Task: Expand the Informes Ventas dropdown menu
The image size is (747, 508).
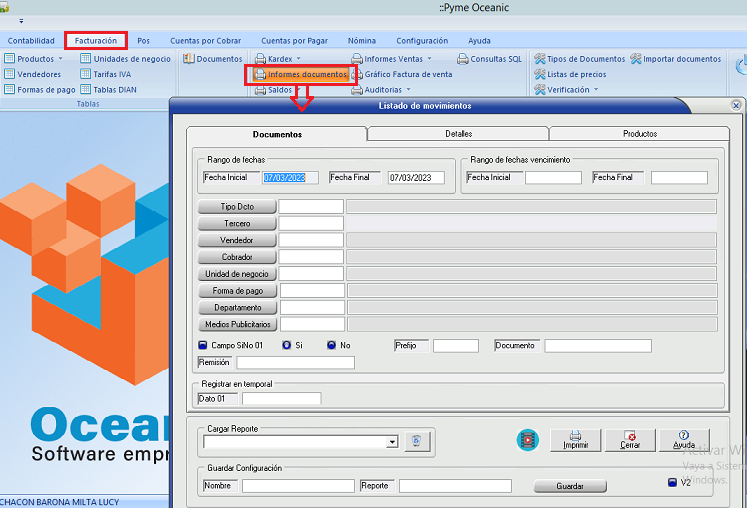Action: tap(392, 59)
